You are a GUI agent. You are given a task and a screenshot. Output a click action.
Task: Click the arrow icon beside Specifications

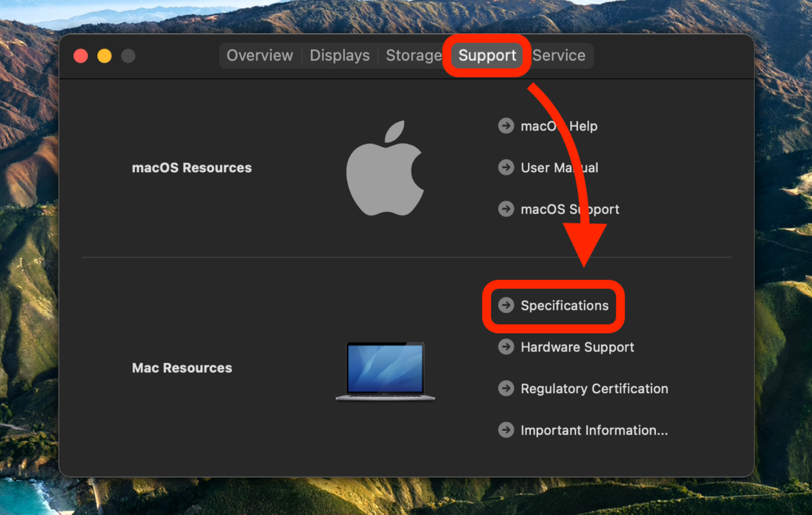pos(505,306)
